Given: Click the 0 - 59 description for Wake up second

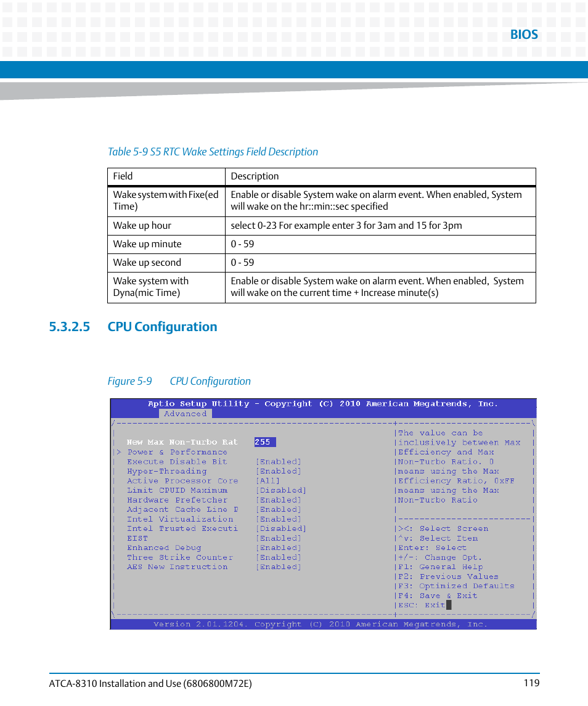Looking at the screenshot, I should point(380,263).
